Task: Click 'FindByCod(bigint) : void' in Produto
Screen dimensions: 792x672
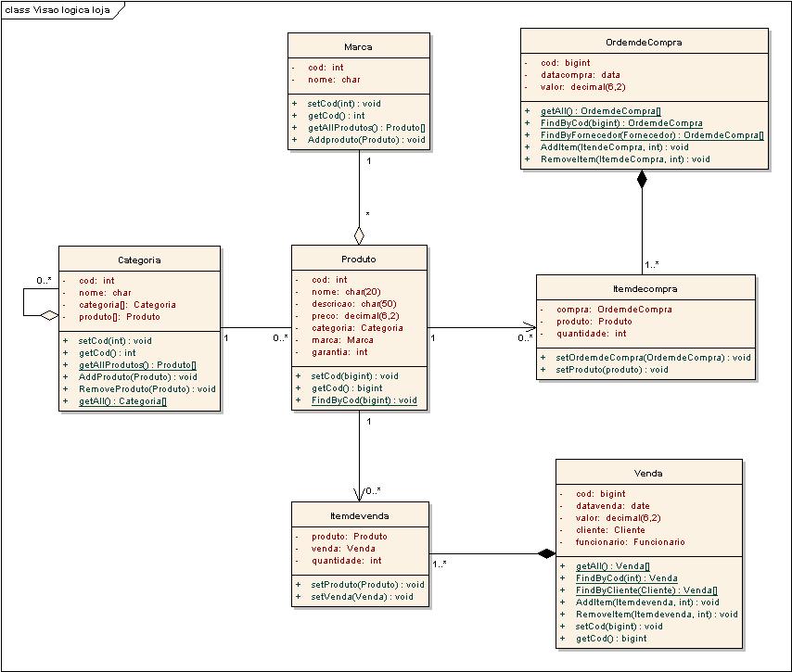Action: tap(364, 400)
